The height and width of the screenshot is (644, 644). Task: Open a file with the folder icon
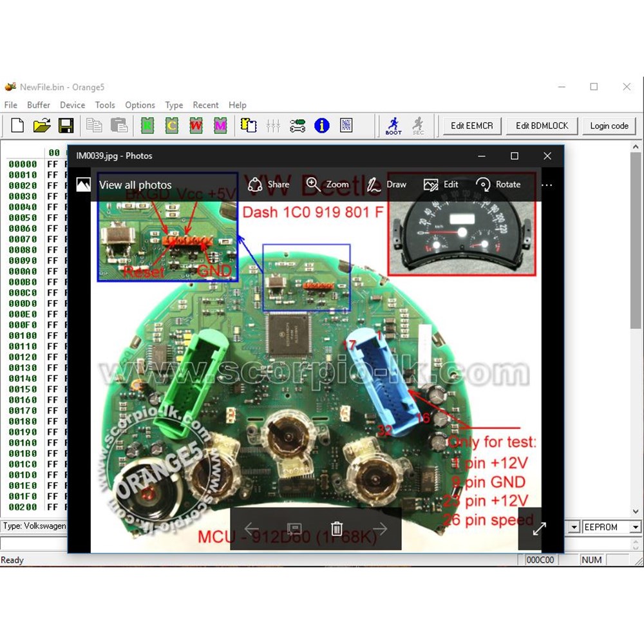41,126
